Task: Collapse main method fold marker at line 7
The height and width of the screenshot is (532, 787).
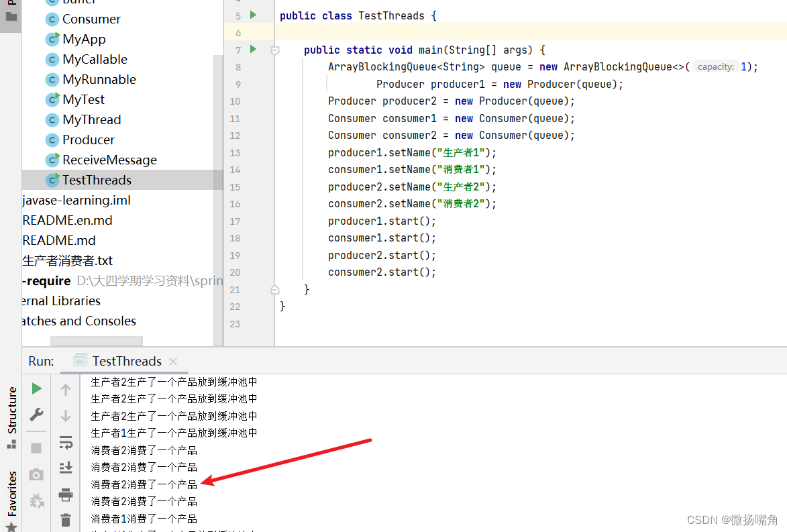Action: point(274,50)
